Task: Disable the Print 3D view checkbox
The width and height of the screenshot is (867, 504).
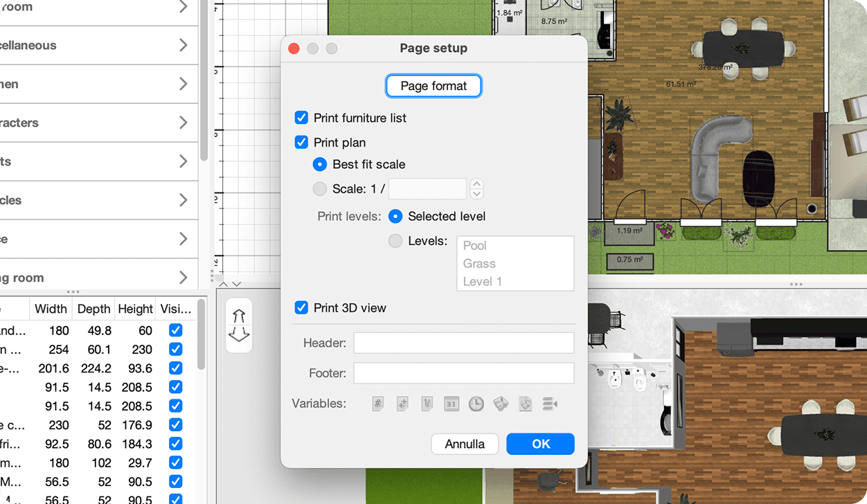Action: (301, 308)
